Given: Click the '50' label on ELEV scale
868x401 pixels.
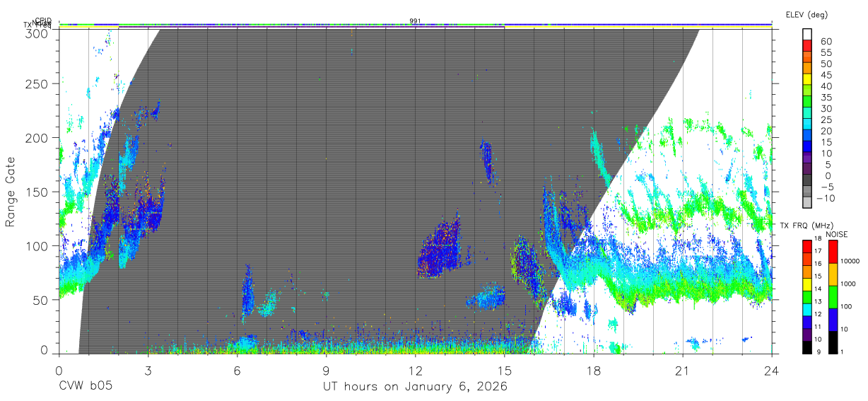Looking at the screenshot, I should (826, 64).
